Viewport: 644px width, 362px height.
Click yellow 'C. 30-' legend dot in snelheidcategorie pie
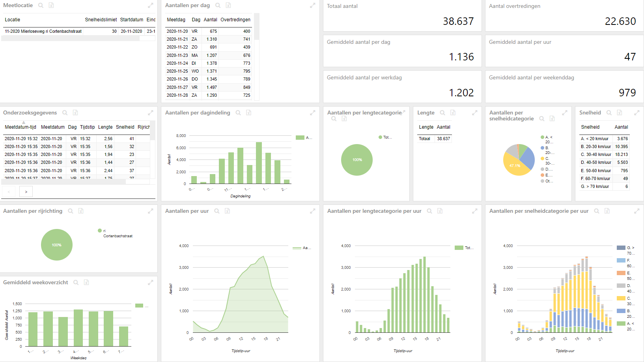[543, 158]
